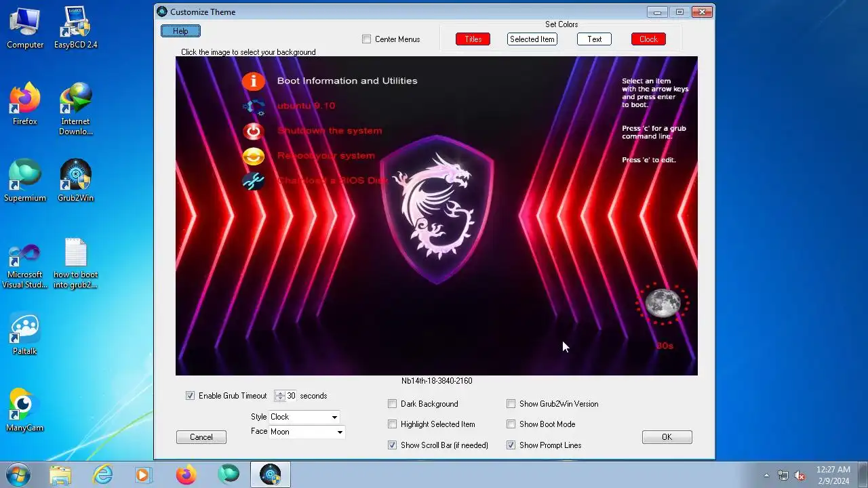This screenshot has width=868, height=488.
Task: Click the '30s' countdown preview text
Action: click(x=665, y=346)
